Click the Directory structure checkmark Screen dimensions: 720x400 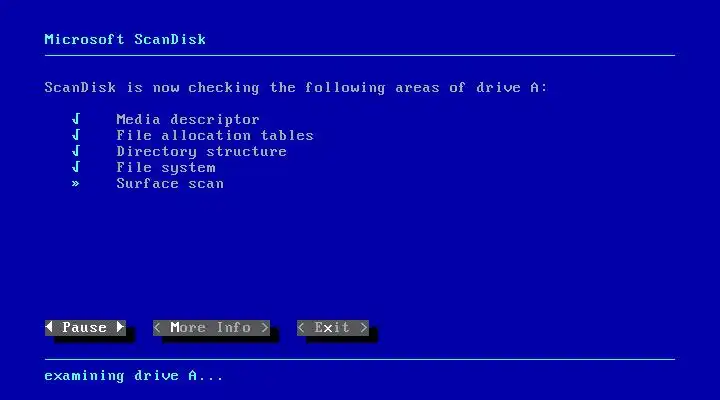[x=76, y=151]
